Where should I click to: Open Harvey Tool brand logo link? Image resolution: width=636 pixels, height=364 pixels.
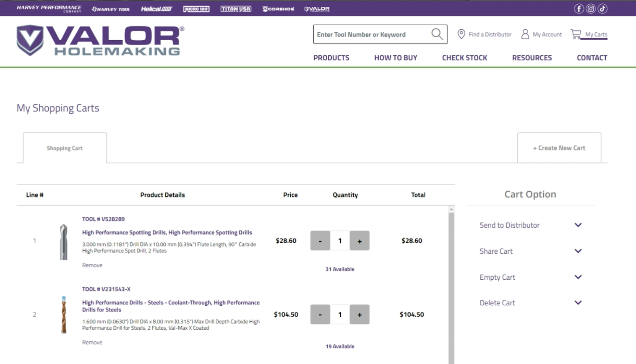(111, 9)
